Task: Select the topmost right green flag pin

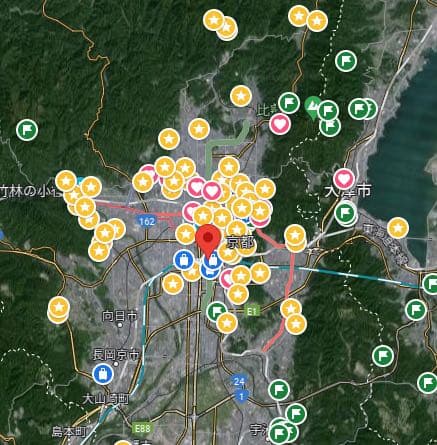Action: [x=346, y=61]
